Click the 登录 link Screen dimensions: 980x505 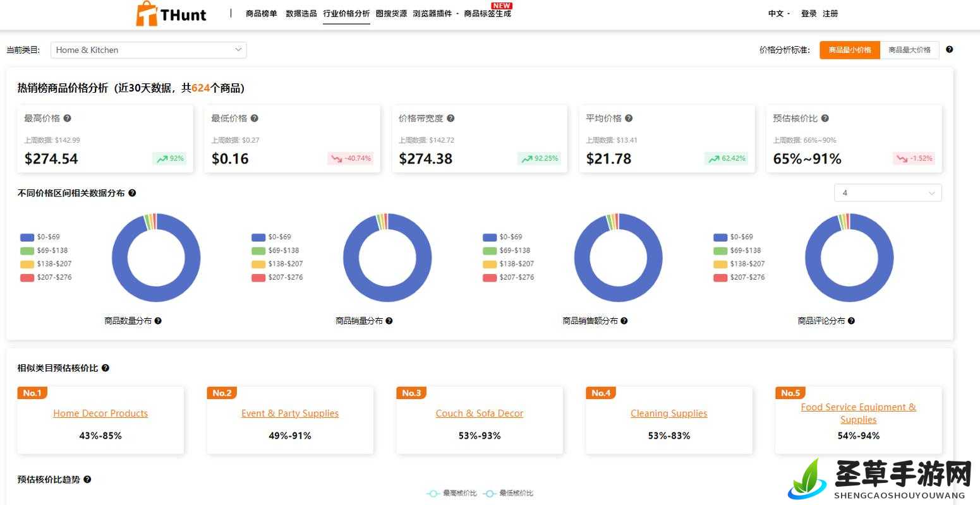pyautogui.click(x=809, y=13)
